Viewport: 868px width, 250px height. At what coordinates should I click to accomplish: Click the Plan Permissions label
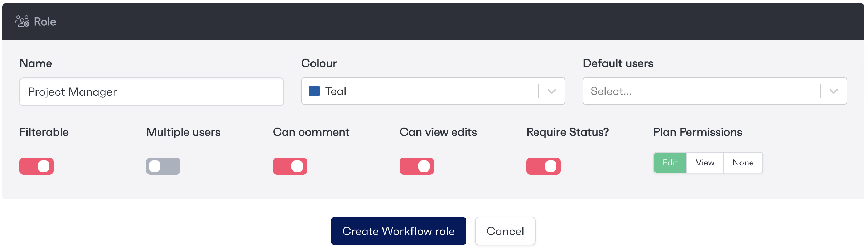[x=697, y=132]
